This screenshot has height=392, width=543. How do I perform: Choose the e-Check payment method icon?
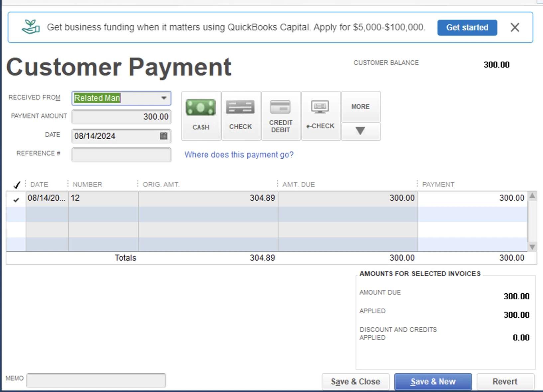point(321,116)
